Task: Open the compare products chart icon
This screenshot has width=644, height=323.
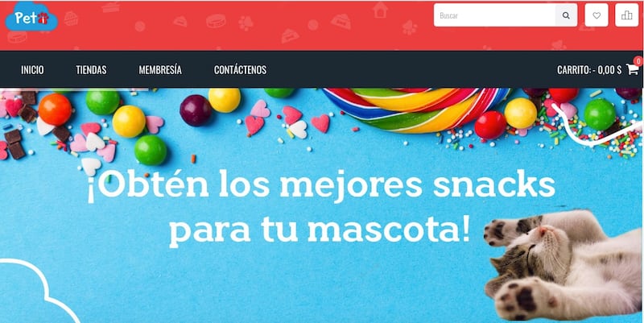Action: [627, 15]
